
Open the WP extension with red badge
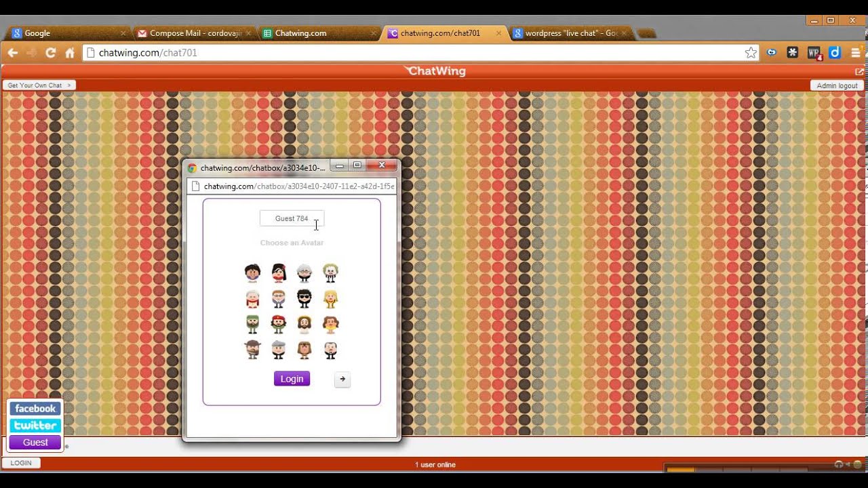pos(814,53)
